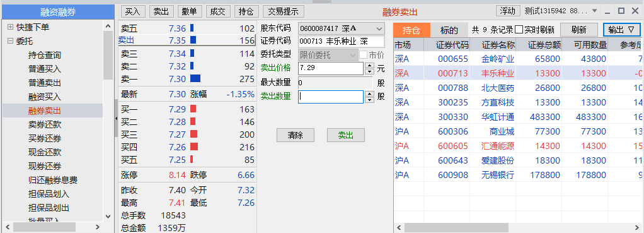Click the 浮动 button
The image size is (644, 233).
point(508,11)
